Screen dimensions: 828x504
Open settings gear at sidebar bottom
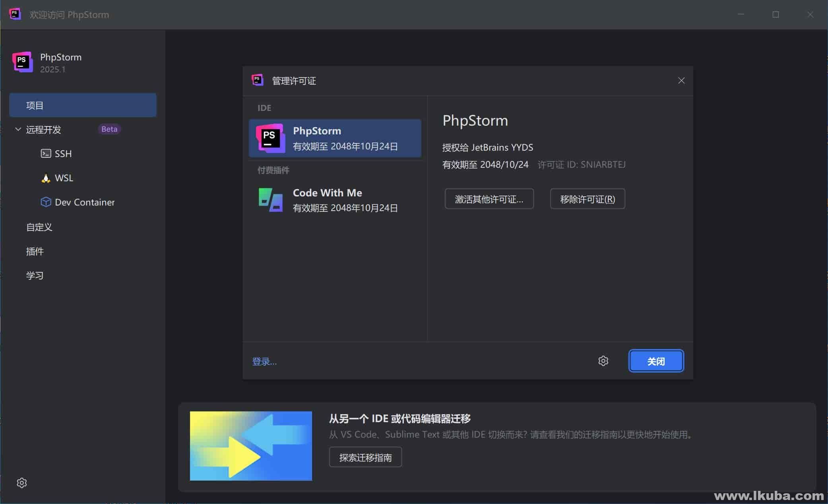click(x=22, y=483)
